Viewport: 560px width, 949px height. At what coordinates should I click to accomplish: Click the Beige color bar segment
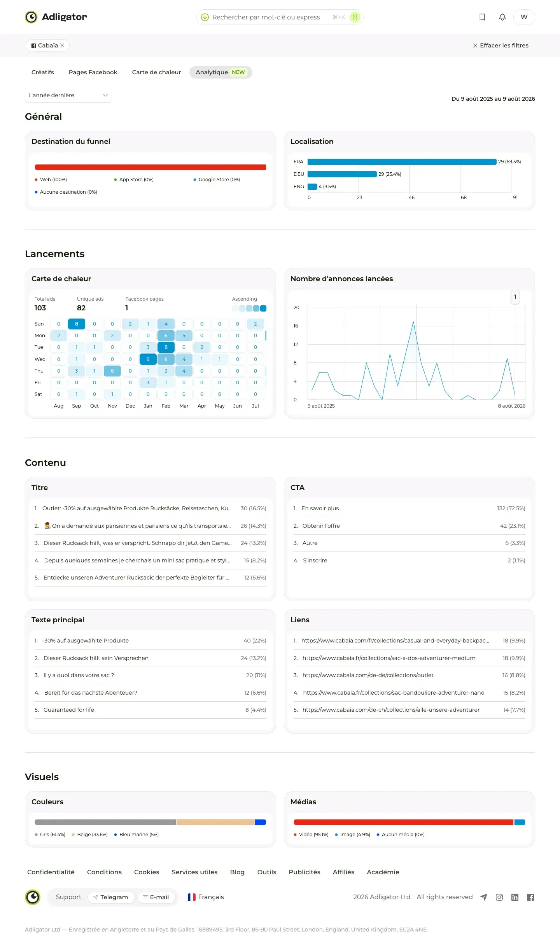click(216, 822)
